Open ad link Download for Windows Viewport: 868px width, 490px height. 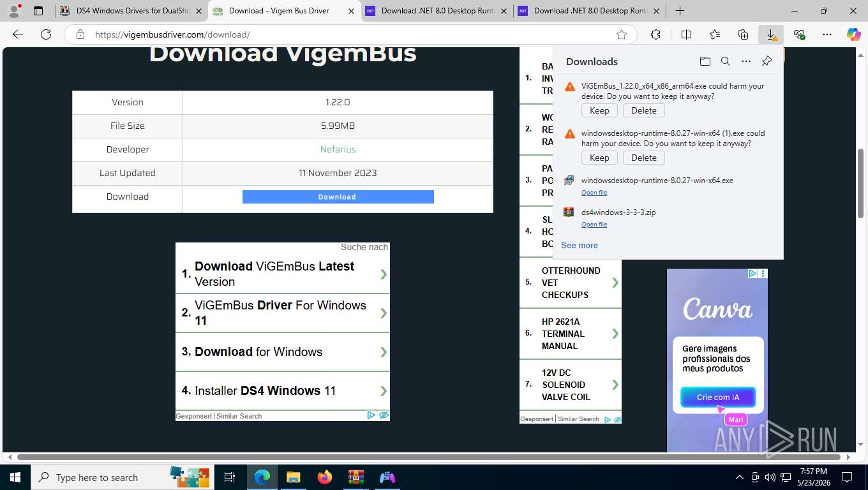(282, 352)
